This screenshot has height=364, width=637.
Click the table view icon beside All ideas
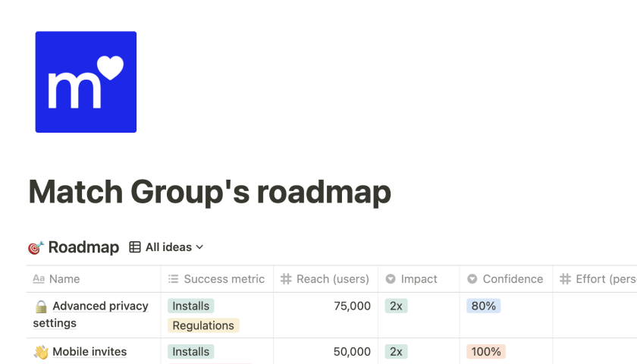click(x=135, y=247)
